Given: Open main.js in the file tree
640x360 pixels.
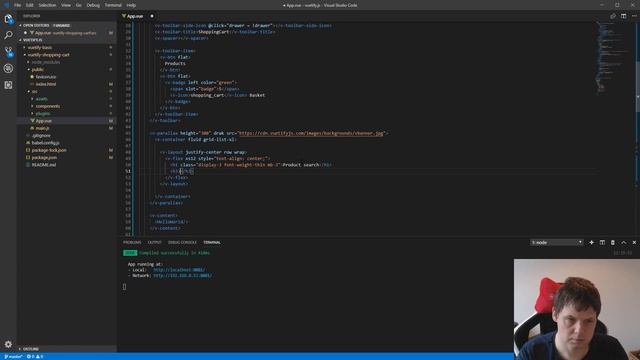Looking at the screenshot, I should [x=42, y=128].
